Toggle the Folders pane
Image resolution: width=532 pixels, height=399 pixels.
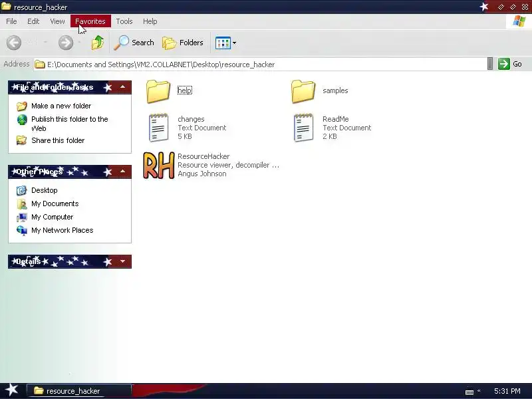(x=182, y=43)
